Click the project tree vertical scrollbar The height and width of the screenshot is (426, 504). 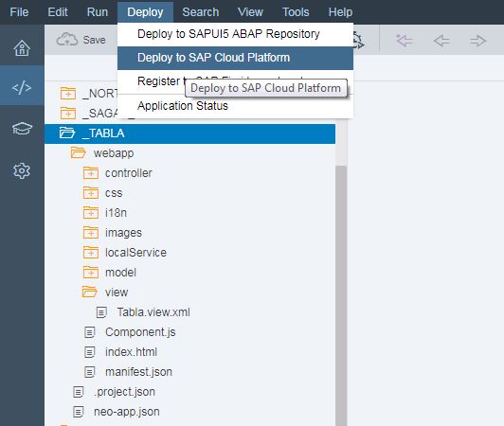tap(341, 295)
